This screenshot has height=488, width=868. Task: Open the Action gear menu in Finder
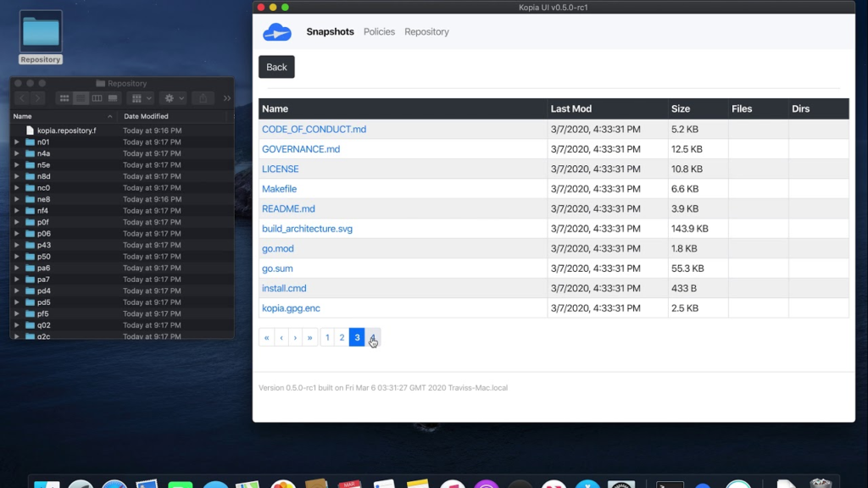(x=170, y=98)
